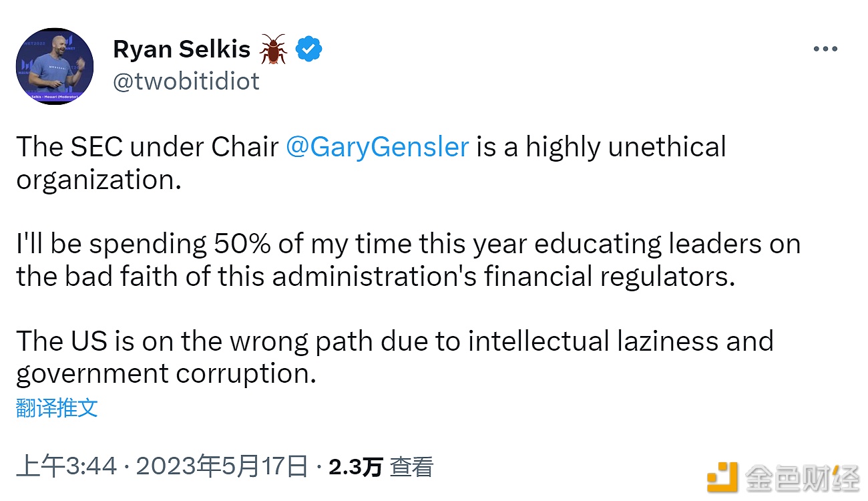Click the line "the bad faith of this administration's"

pos(375,277)
